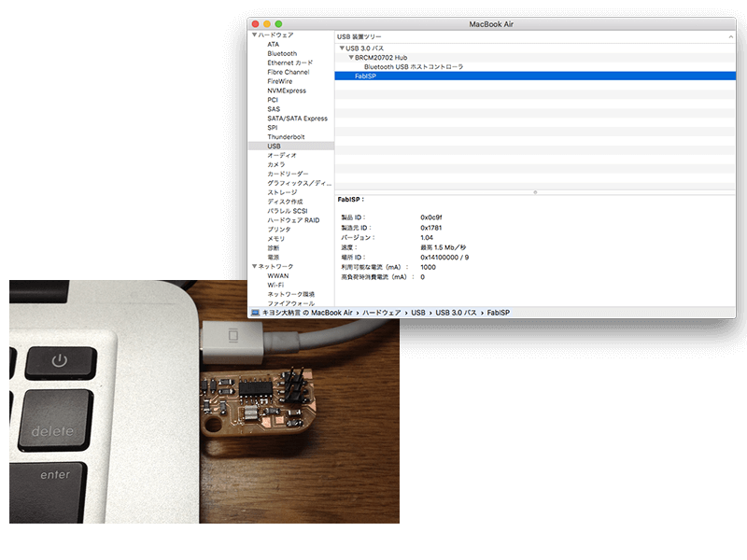Click the product ID value 0x0c9f
The width and height of the screenshot is (747, 560).
430,217
